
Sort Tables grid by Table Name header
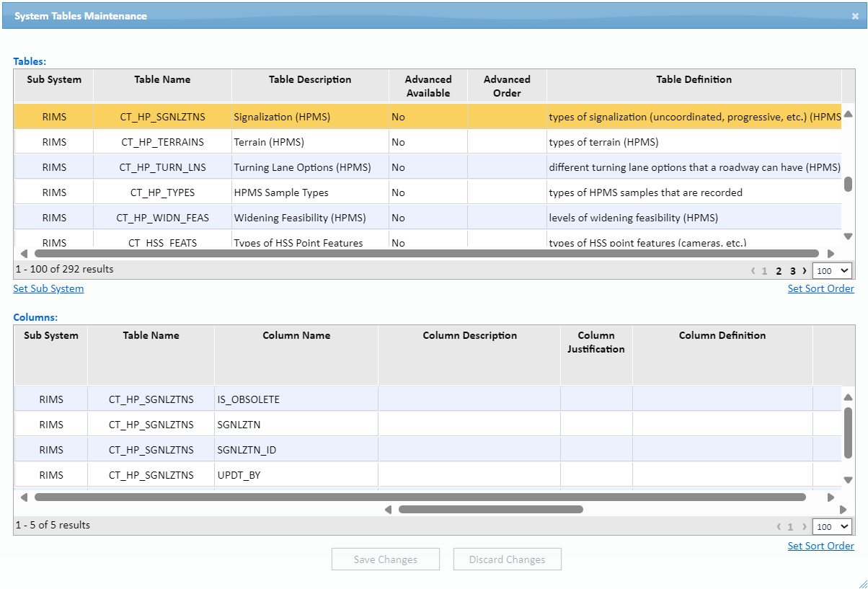pos(162,86)
